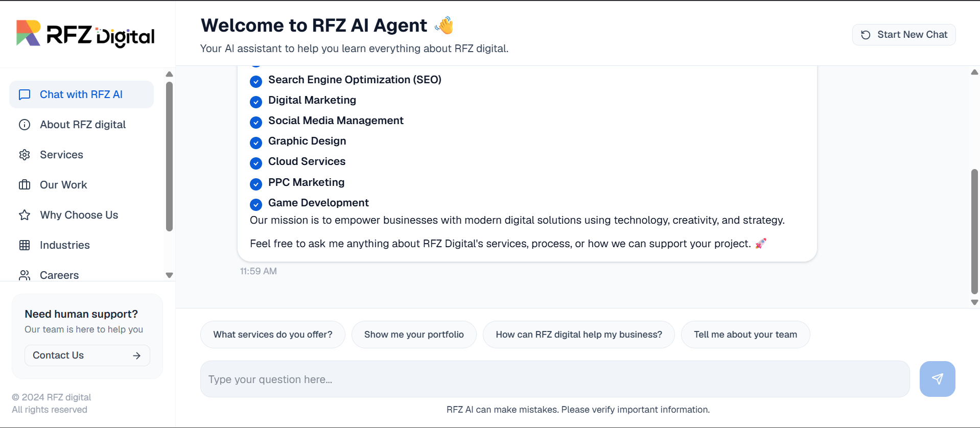
Task: Click the people icon beside Careers
Action: 25,275
